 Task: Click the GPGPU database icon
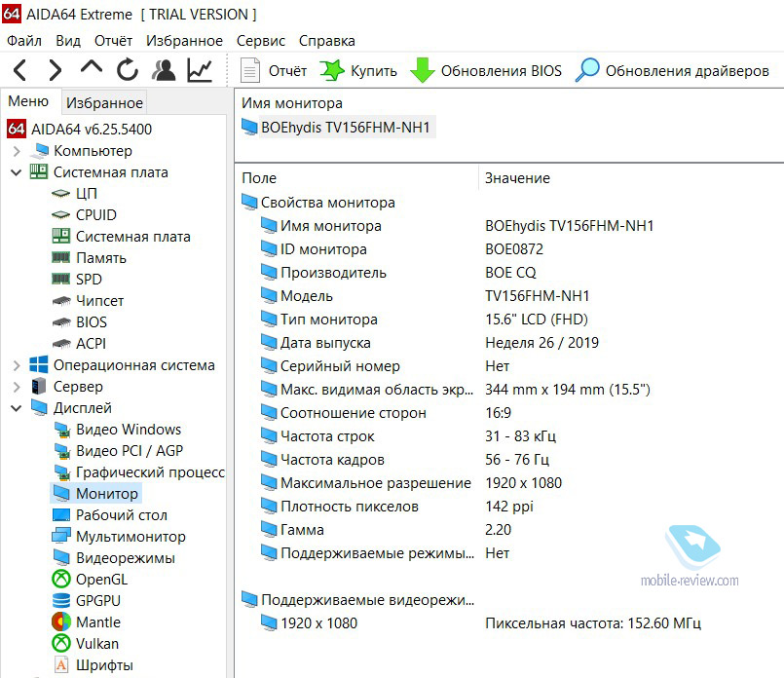61,601
